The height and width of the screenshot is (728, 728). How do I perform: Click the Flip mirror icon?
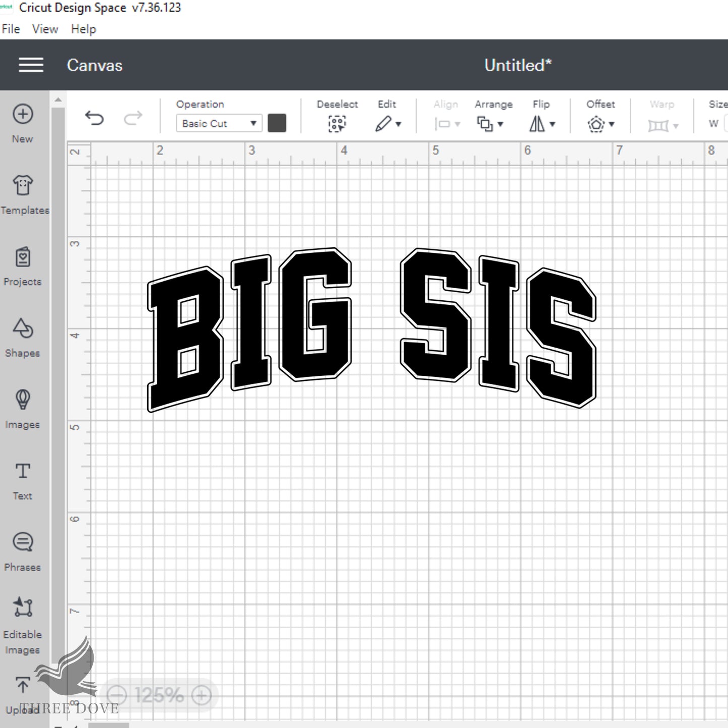[537, 123]
